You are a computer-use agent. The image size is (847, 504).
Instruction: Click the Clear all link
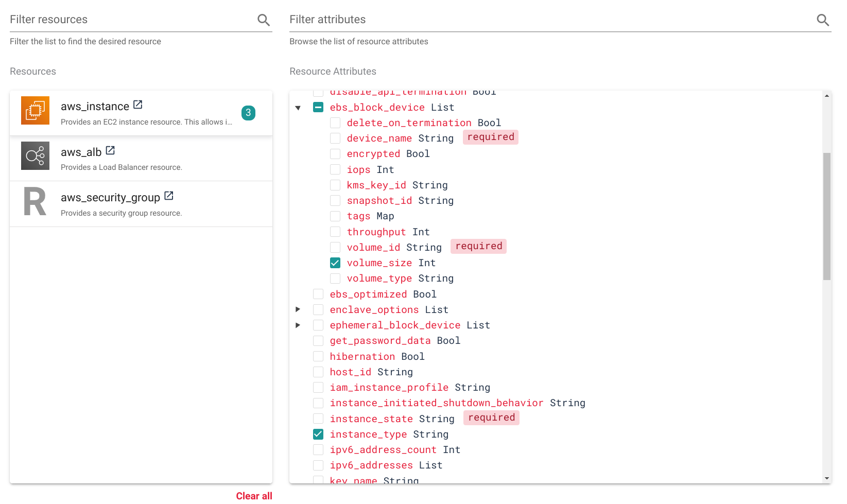point(254,496)
